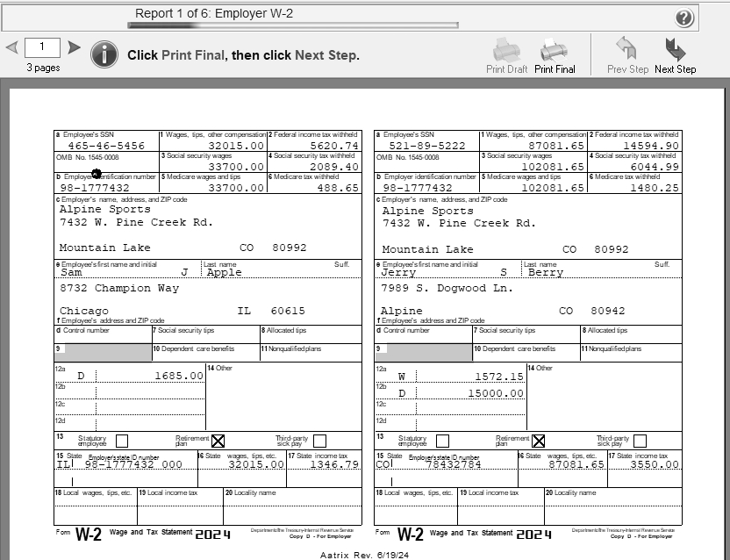The height and width of the screenshot is (560, 730).
Task: Toggle Jerry Berry's Statutory employee checkbox
Action: point(443,441)
